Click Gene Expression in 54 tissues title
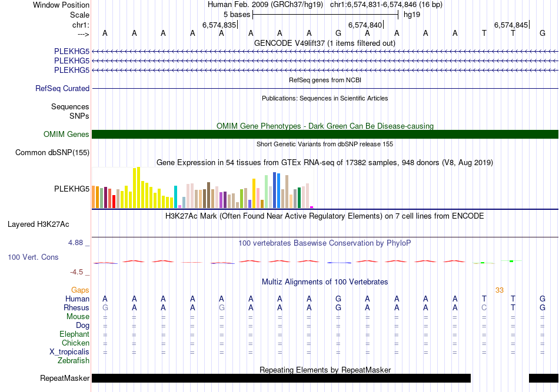This screenshot has height=392, width=559. click(x=325, y=163)
